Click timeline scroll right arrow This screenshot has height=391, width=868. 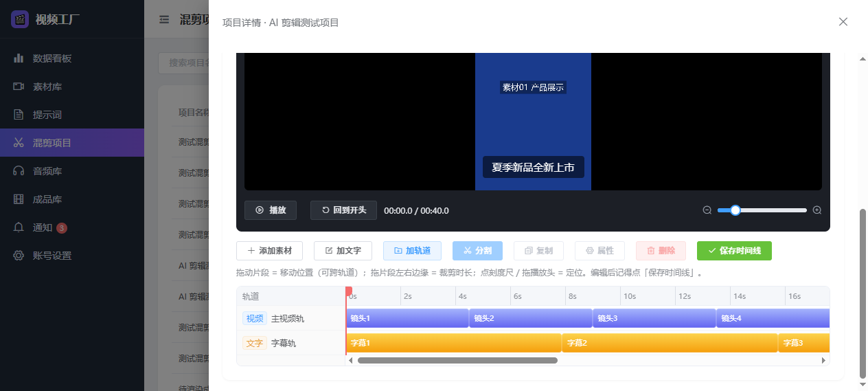pyautogui.click(x=824, y=360)
